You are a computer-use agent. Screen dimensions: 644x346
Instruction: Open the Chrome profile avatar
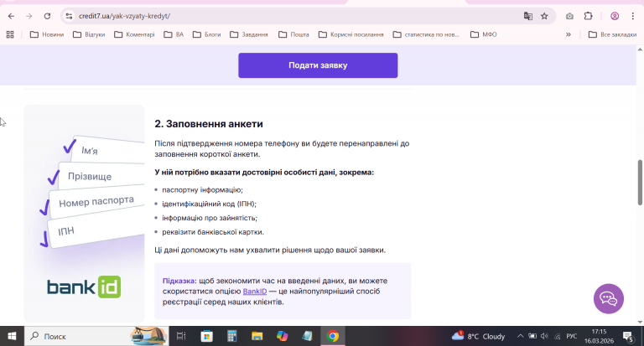pyautogui.click(x=615, y=16)
